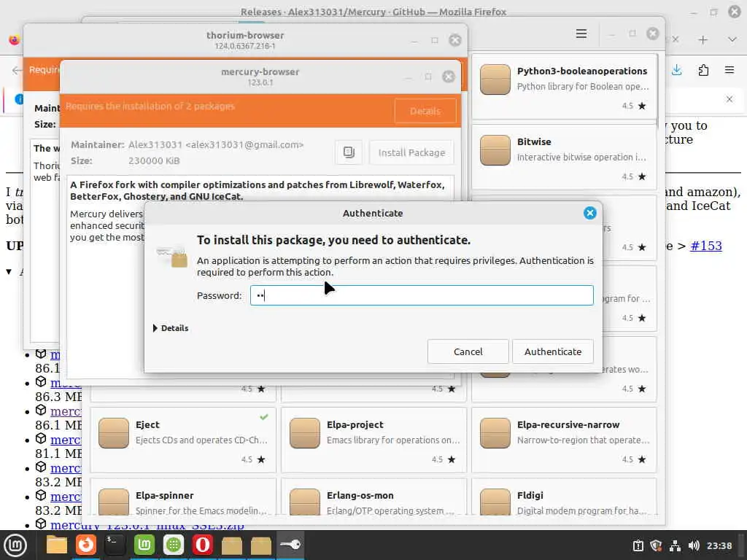Select the Eject app card
Viewport: 747px width, 560px height.
pyautogui.click(x=183, y=440)
